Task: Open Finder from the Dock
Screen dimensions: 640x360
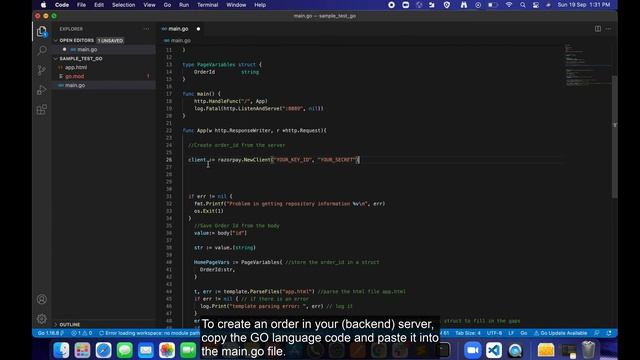Action: tap(61, 350)
